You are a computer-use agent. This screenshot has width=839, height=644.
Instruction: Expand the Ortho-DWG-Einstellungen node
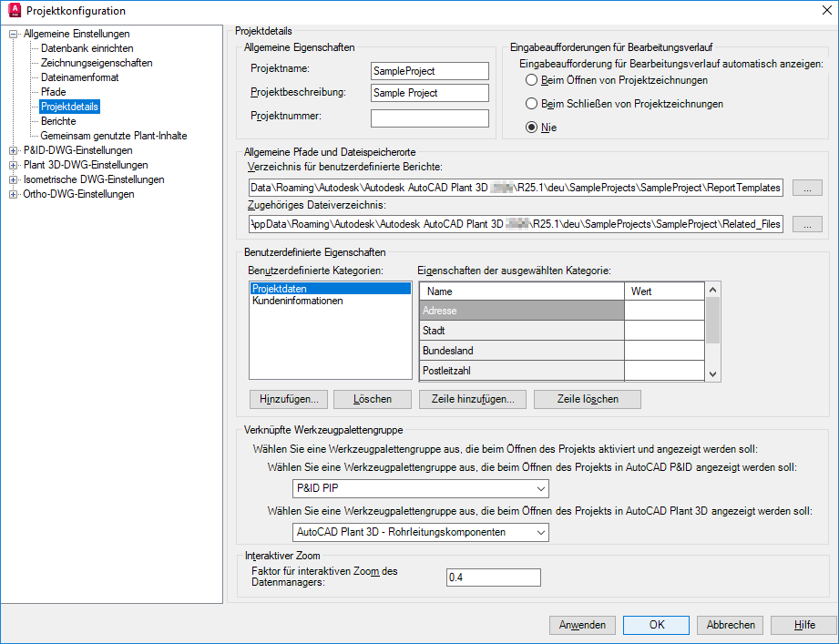(x=13, y=194)
